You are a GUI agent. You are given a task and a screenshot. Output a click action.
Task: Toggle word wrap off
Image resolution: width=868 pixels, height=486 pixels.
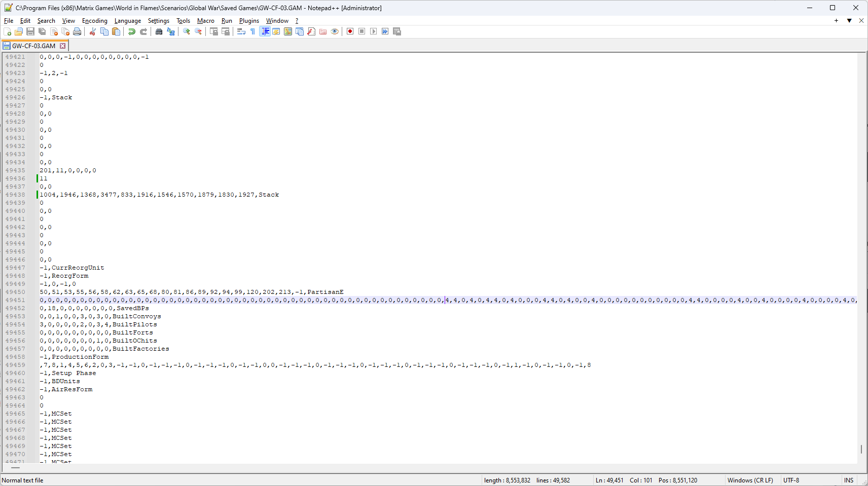(240, 31)
